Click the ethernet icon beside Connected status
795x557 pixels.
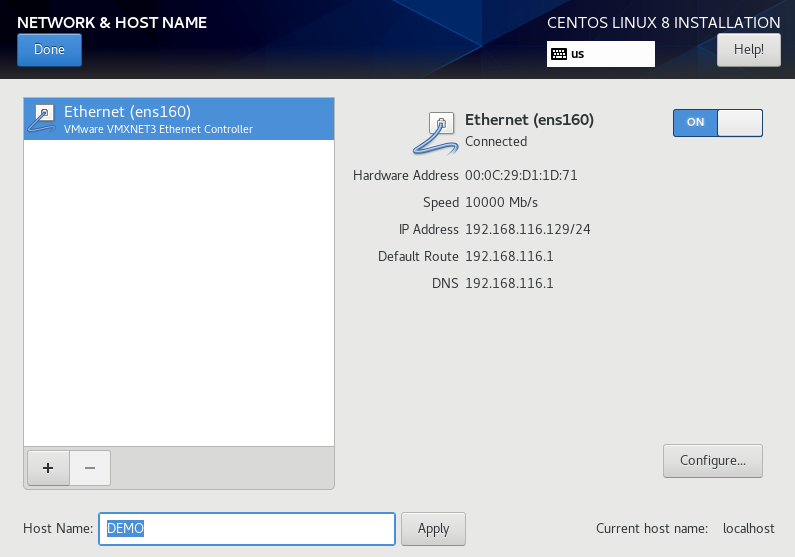(x=435, y=133)
